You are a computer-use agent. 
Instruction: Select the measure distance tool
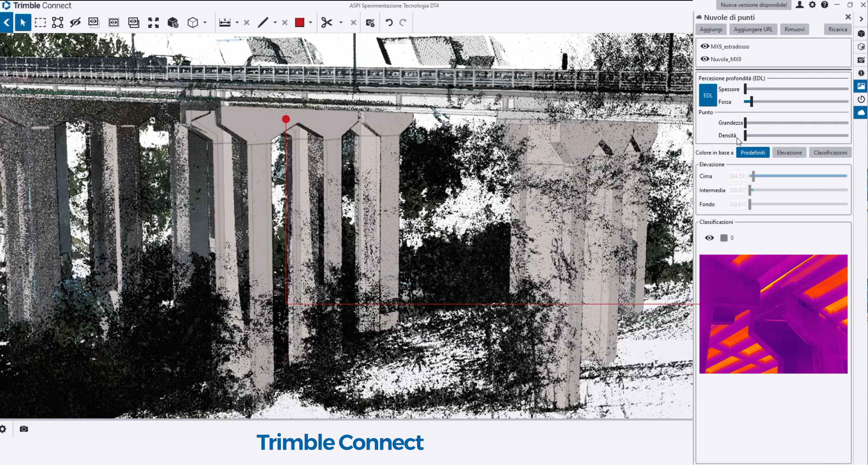point(225,23)
